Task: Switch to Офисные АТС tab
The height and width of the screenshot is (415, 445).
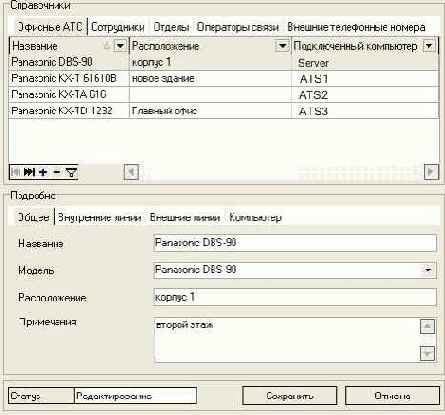Action: pos(50,27)
